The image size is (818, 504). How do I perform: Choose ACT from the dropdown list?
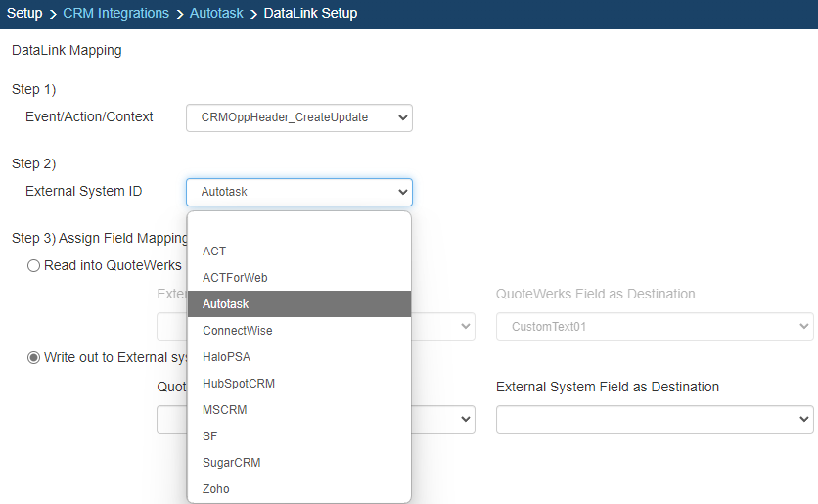click(214, 252)
